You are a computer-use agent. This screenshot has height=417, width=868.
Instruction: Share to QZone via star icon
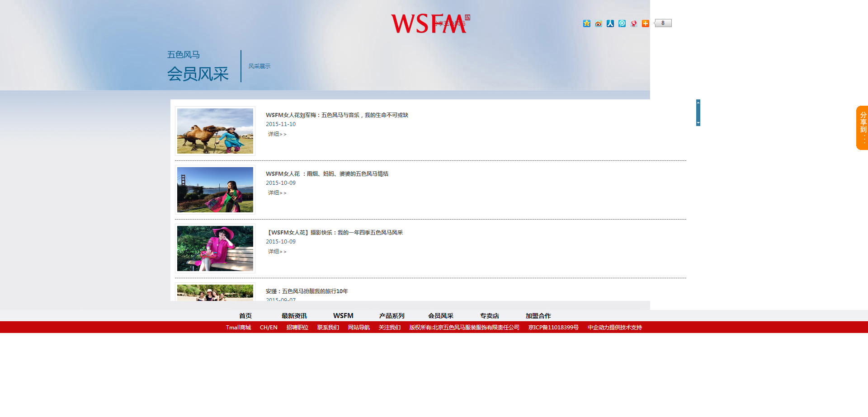pos(587,23)
